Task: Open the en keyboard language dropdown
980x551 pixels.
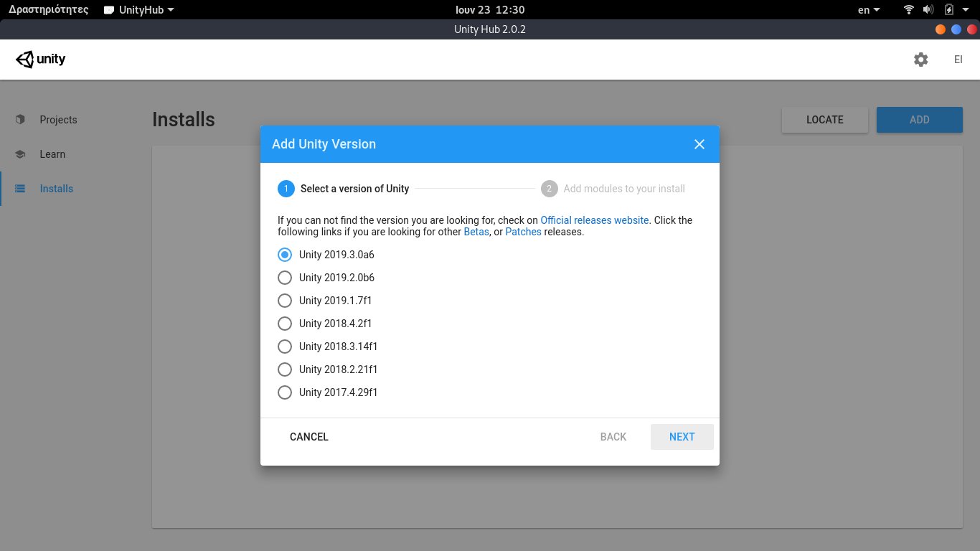Action: pyautogui.click(x=869, y=10)
